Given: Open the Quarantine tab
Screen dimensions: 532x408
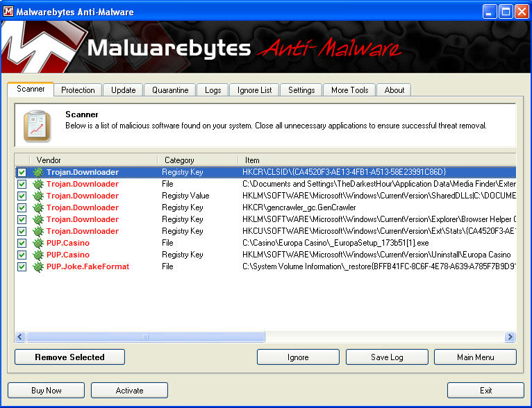Looking at the screenshot, I should 170,90.
